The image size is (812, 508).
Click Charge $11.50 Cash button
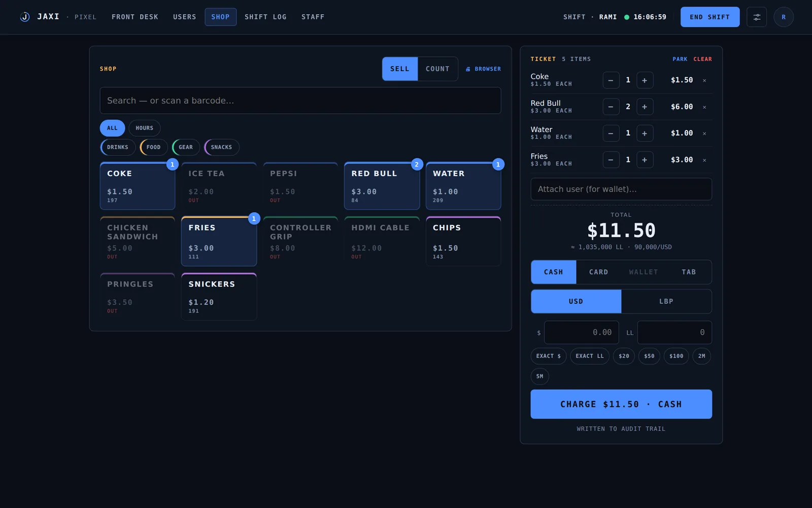621,404
